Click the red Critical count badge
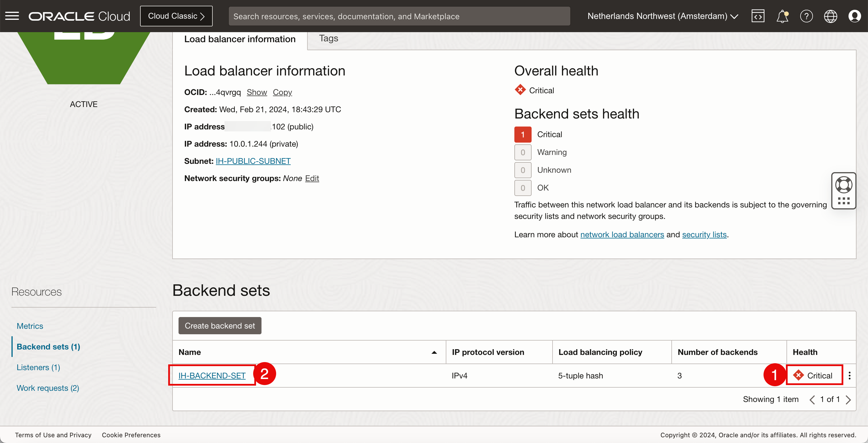 523,134
